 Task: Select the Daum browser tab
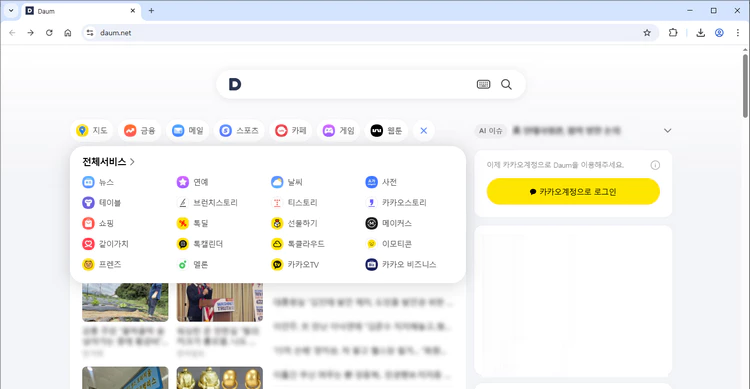[81, 11]
